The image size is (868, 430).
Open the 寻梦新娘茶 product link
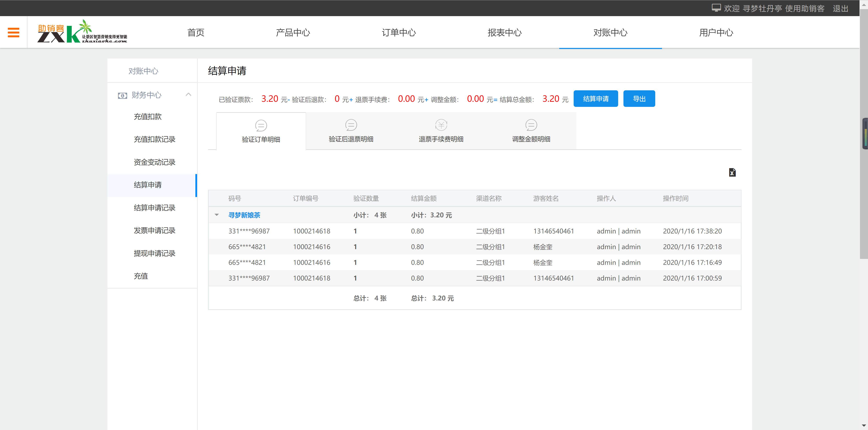click(244, 215)
